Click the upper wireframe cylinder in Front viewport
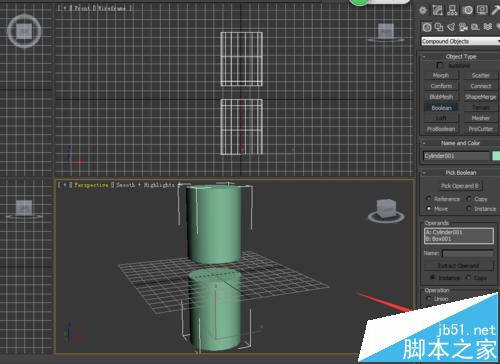The image size is (500, 364). (x=241, y=59)
